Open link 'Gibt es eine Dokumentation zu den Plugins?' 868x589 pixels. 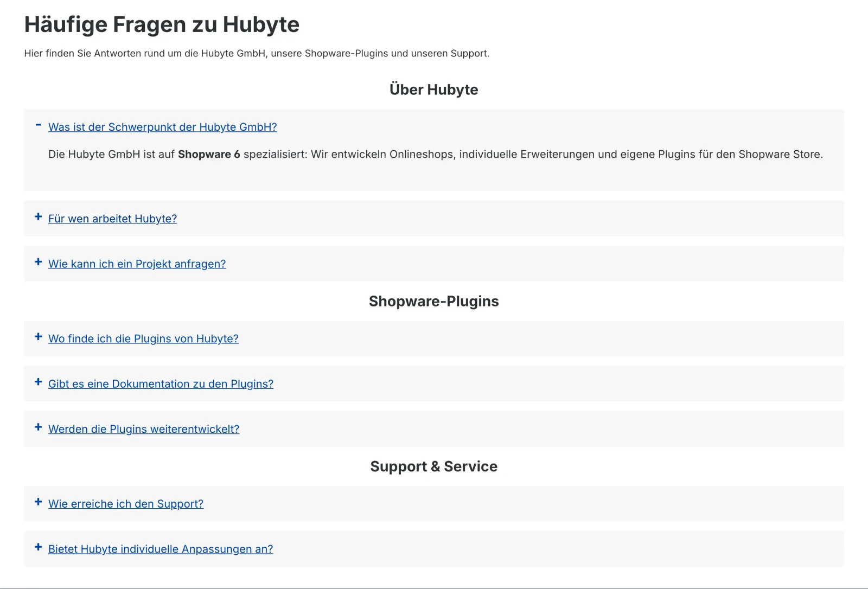(161, 384)
